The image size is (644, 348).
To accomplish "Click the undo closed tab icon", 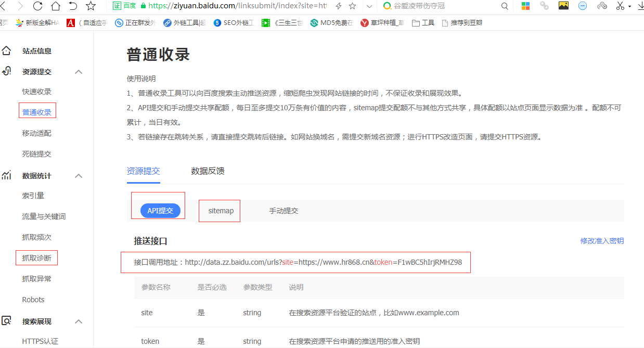I will coord(73,6).
